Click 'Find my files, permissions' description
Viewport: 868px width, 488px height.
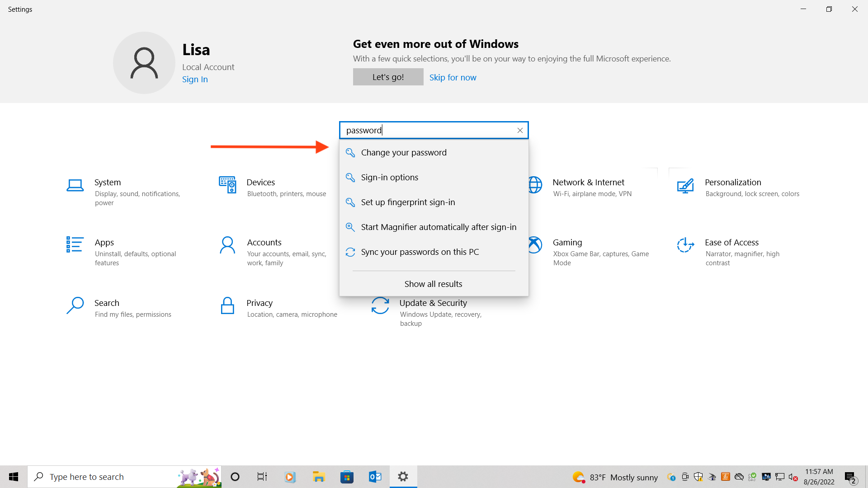(133, 314)
